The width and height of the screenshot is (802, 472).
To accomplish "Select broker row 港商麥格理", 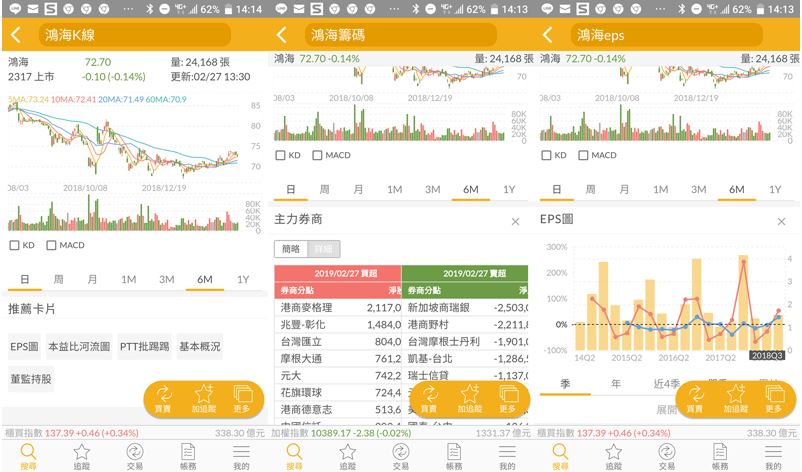I will click(338, 308).
